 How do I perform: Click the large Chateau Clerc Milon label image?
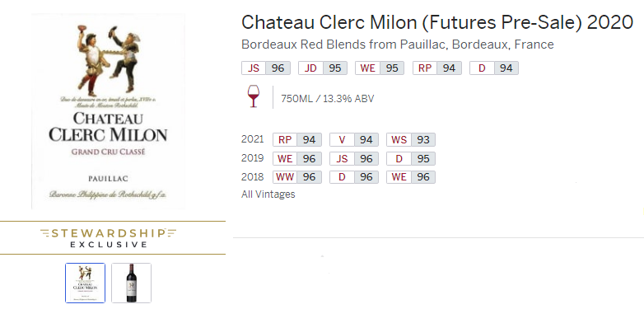coord(109,111)
